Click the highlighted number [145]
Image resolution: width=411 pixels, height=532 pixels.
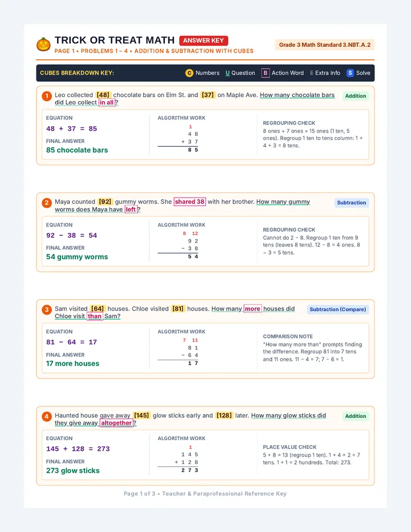click(x=141, y=416)
